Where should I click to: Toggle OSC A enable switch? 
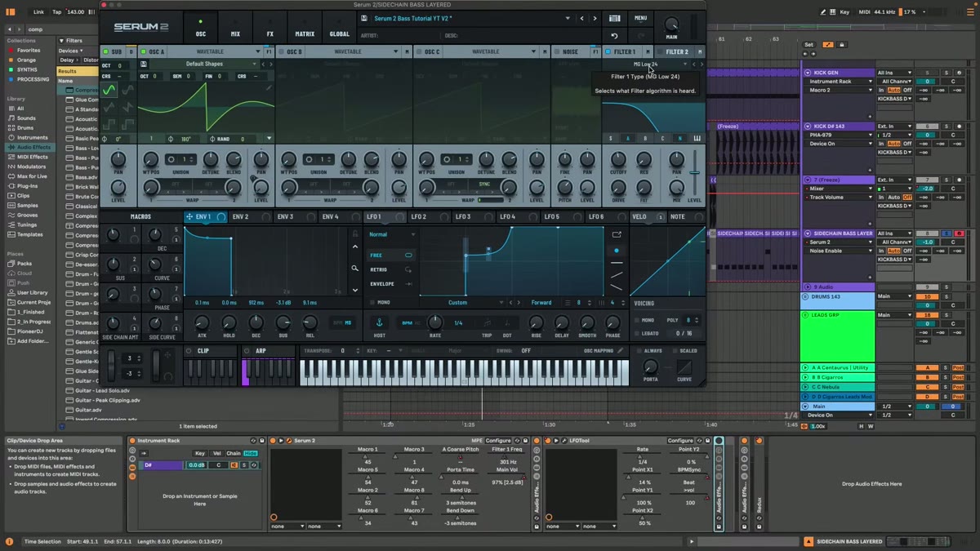[x=142, y=51]
